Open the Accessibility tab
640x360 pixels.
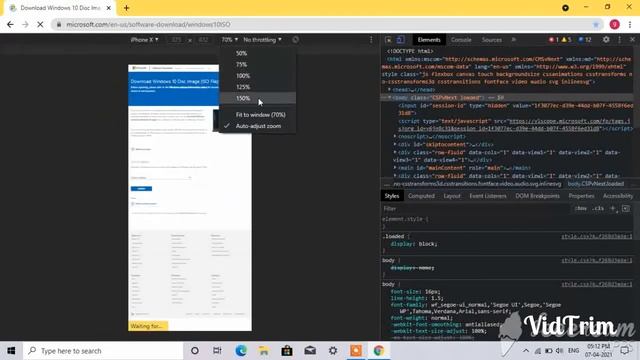[x=618, y=196]
